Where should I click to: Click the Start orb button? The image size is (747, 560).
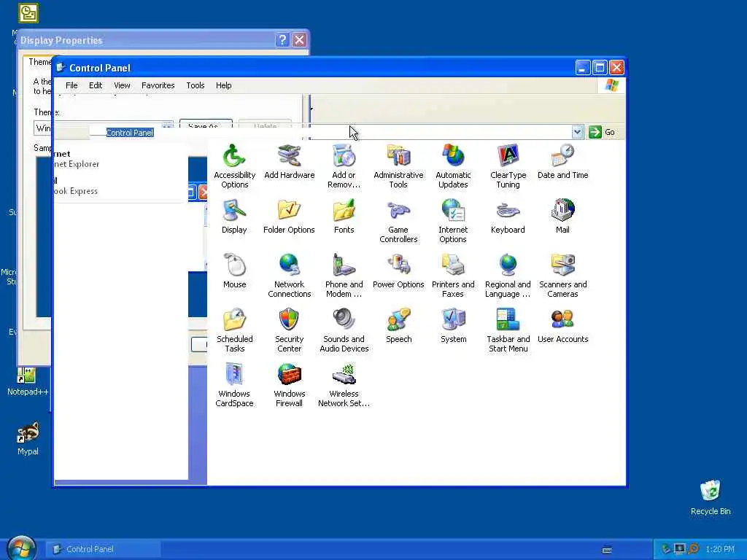[21, 548]
